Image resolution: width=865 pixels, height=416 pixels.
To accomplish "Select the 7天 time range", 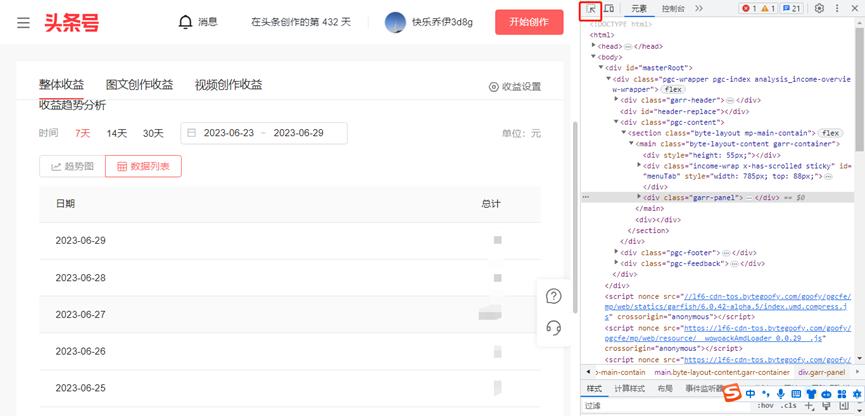I will pos(82,133).
